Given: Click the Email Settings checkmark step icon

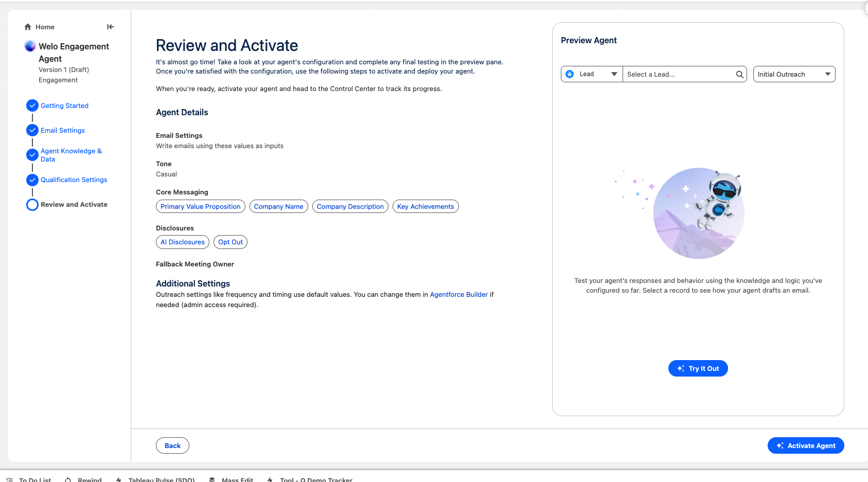Looking at the screenshot, I should click(32, 130).
